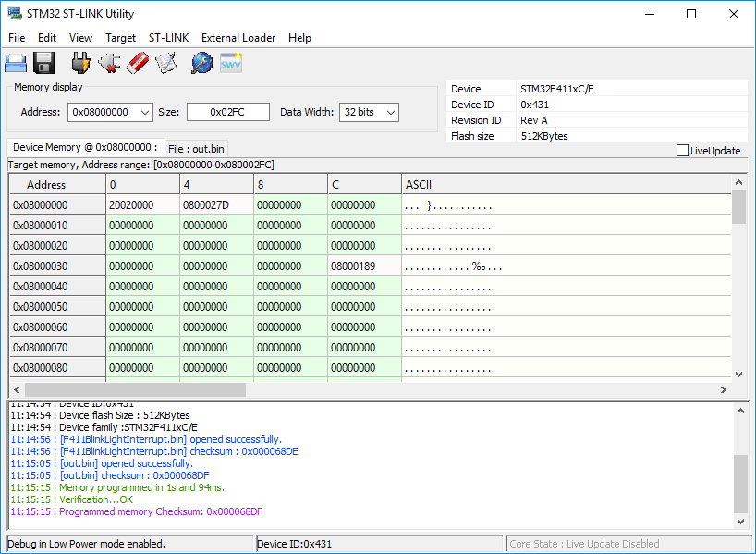Click the log panel vertical scrollbar thumb
Screen dimensions: 756x554
(x=738, y=483)
